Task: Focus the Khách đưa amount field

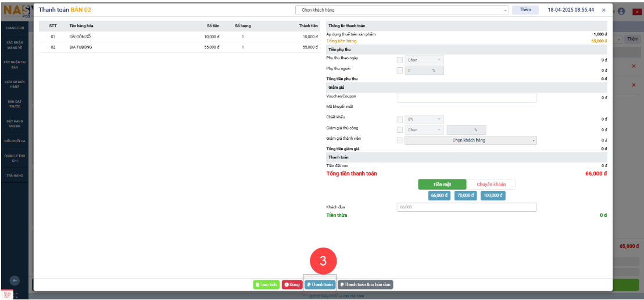Action: point(467,207)
